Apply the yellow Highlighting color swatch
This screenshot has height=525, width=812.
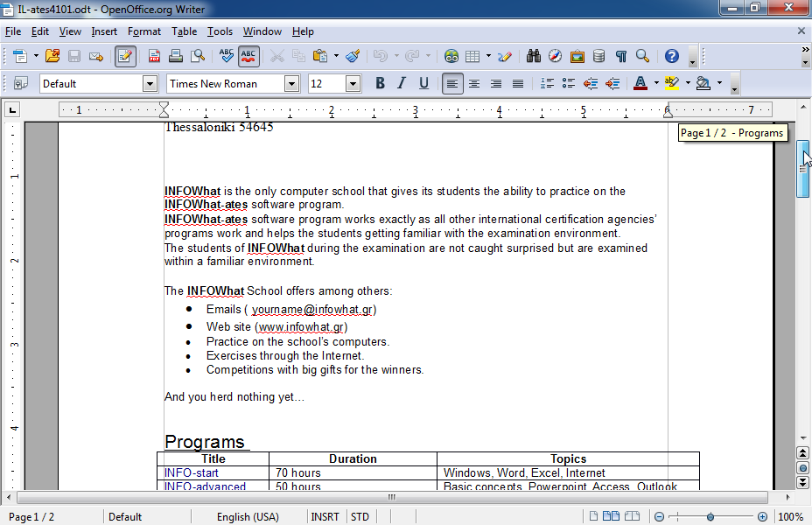672,83
